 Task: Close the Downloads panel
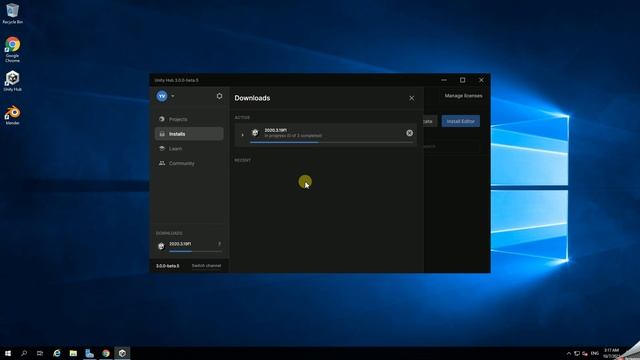411,98
